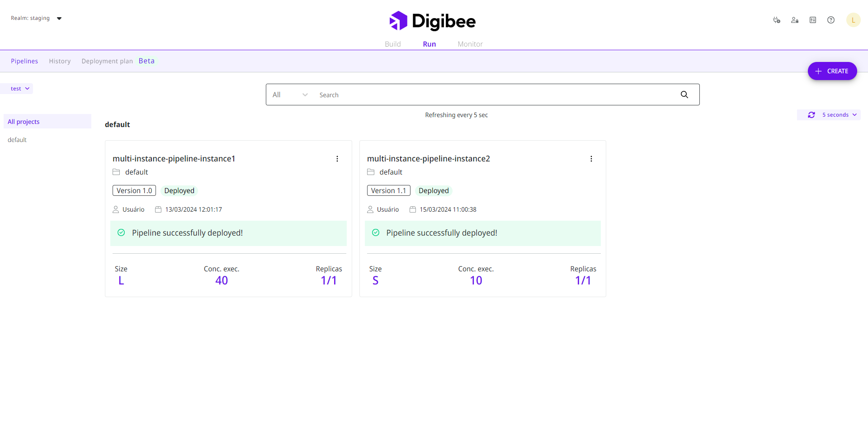Screen dimensions: 868x431
Task: Open three-dot menu for multi-instance-pipeline-instance1
Action: (337, 159)
